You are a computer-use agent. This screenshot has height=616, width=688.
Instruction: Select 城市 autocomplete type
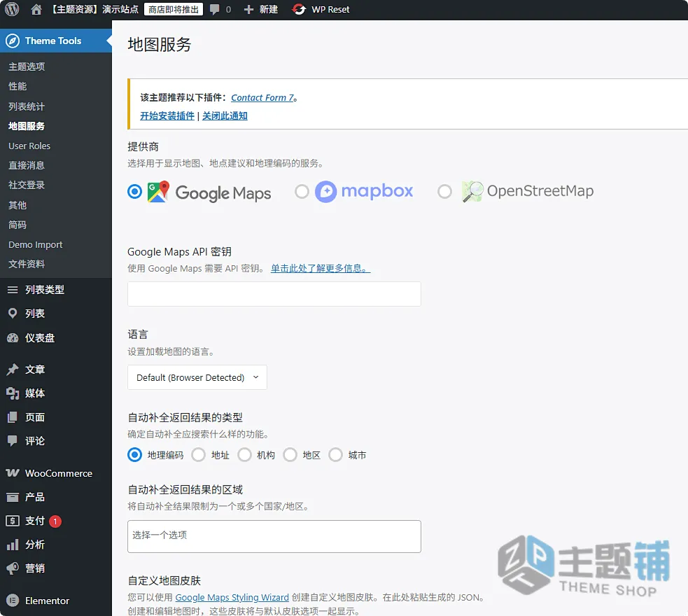coord(336,455)
